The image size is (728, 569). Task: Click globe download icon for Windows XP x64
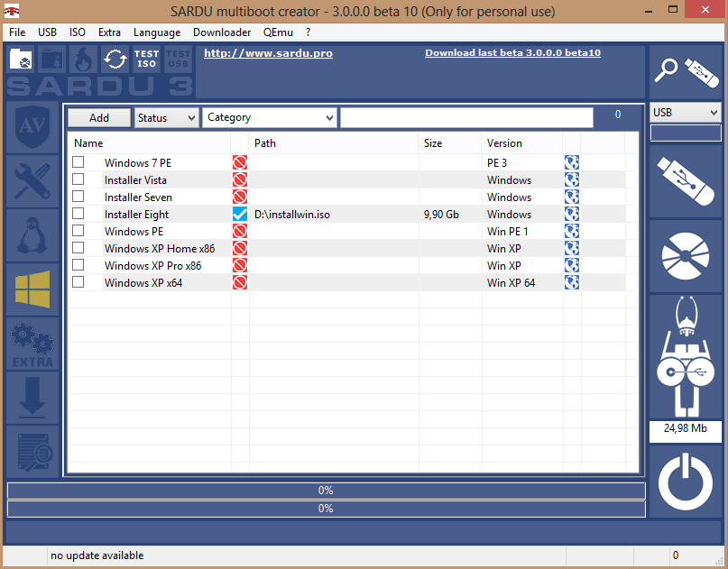[572, 282]
